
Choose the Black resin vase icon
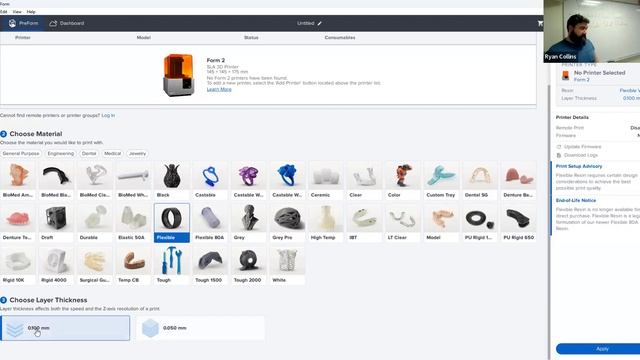pyautogui.click(x=172, y=176)
